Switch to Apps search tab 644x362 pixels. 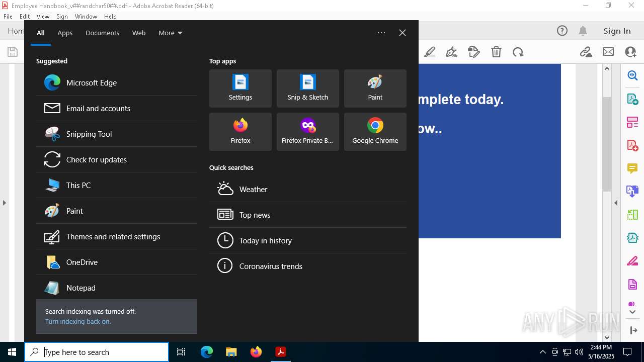point(65,33)
